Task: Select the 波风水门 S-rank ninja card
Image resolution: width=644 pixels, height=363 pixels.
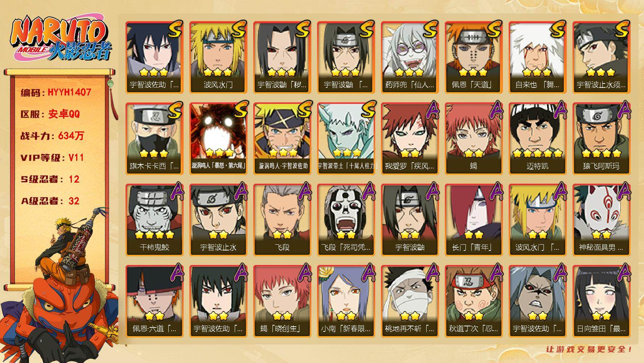Action: pyautogui.click(x=218, y=57)
